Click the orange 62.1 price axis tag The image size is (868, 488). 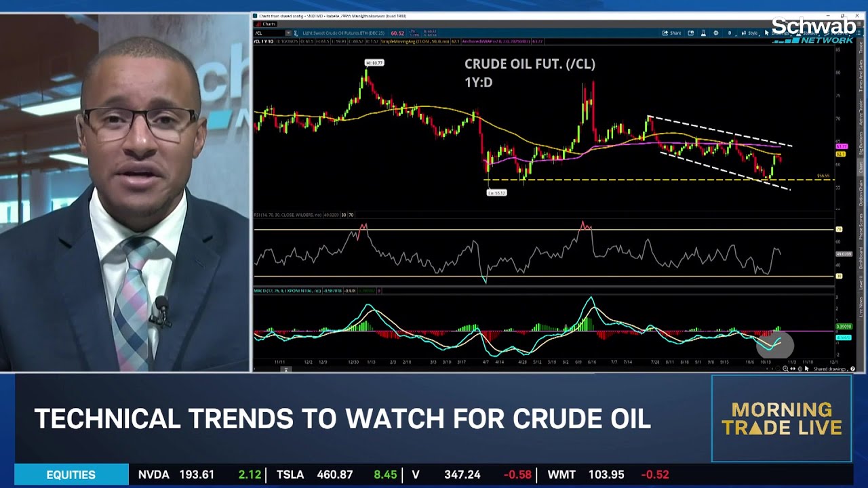click(x=841, y=155)
